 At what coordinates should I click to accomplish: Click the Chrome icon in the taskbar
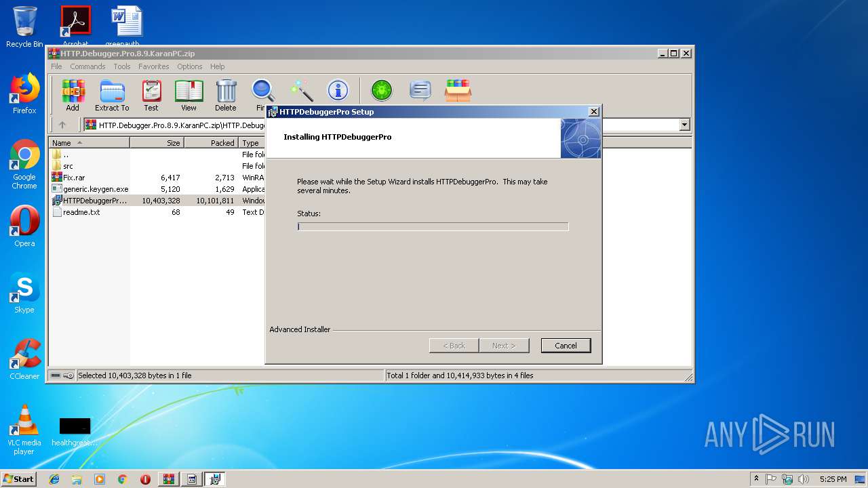pyautogui.click(x=122, y=479)
